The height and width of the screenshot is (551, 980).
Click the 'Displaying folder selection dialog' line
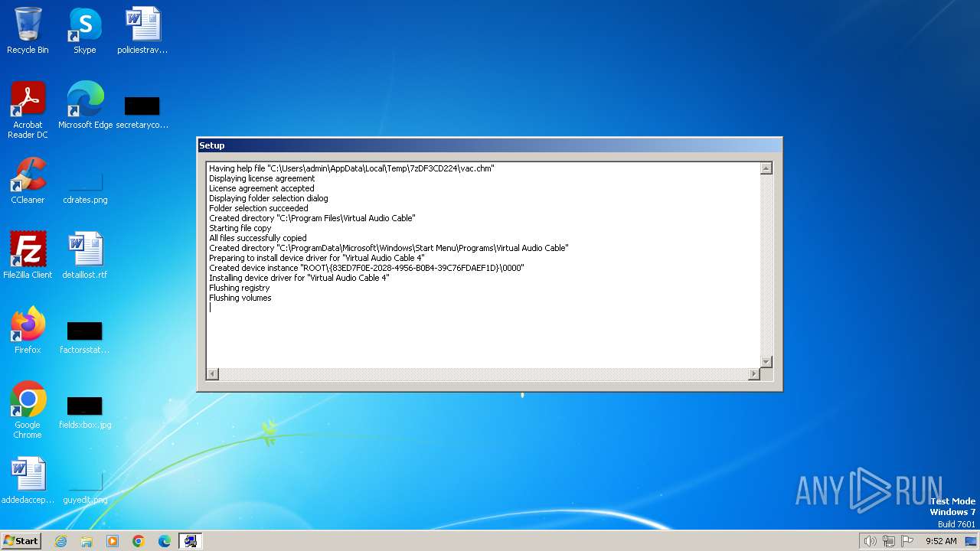269,198
